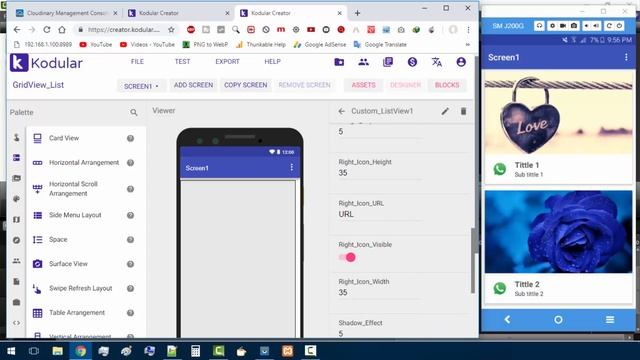Edit the Shadow_Effect value field
Image resolution: width=640 pixels, height=360 pixels.
click(380, 333)
